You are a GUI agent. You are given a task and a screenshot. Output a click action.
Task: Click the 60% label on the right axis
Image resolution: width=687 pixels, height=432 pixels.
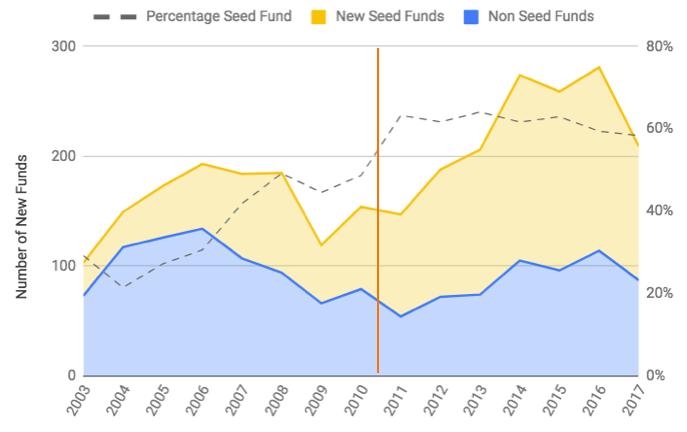(x=658, y=129)
